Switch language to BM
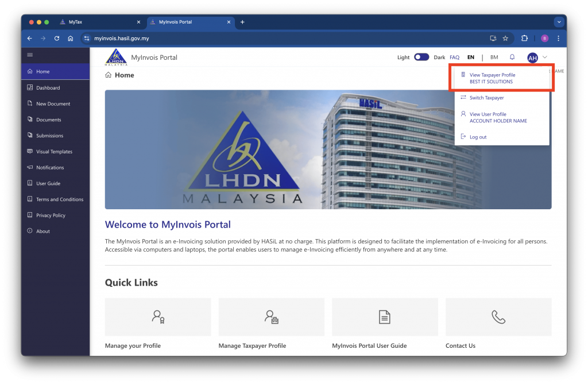588x384 pixels. click(494, 57)
